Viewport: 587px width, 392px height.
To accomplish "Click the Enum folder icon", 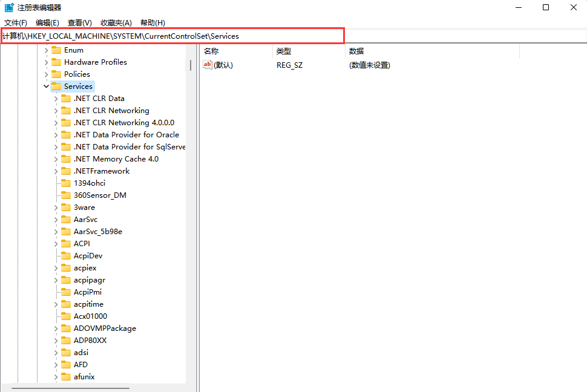I will pos(56,50).
